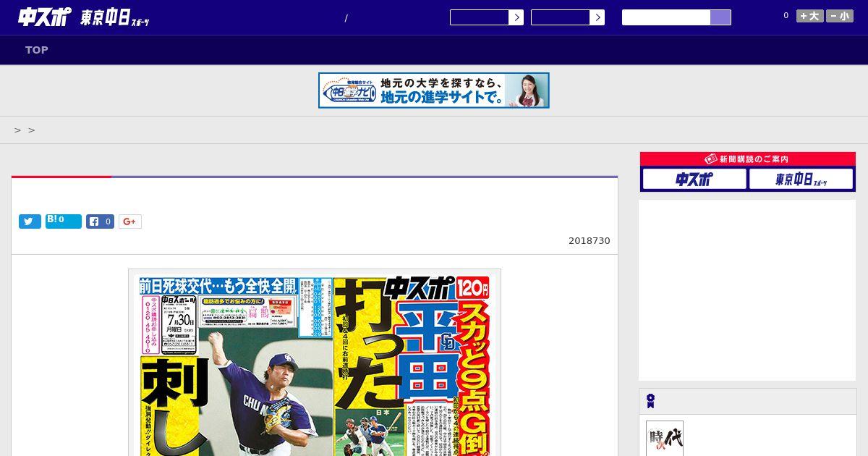Open the 中スポ logo in header

(x=45, y=17)
